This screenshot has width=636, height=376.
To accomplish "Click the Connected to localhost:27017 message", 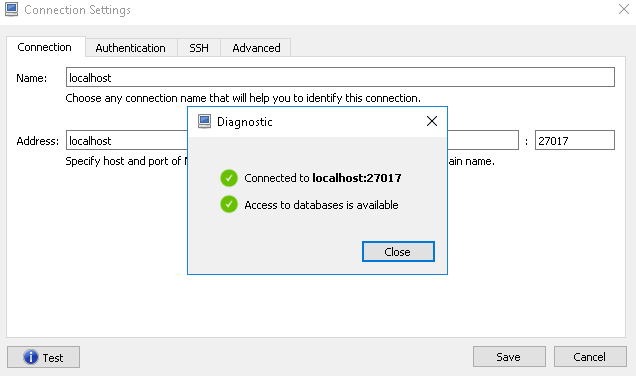I will pyautogui.click(x=323, y=178).
